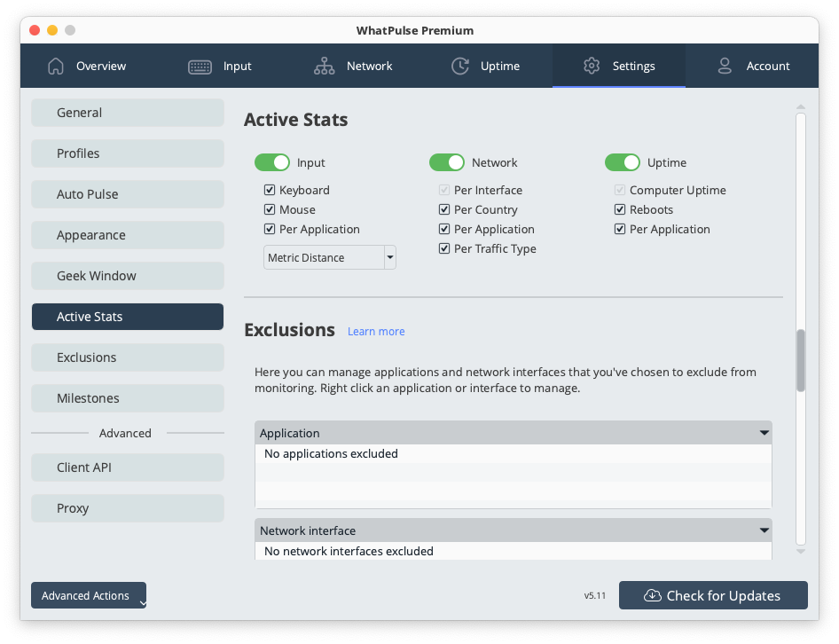The image size is (839, 644).
Task: Expand the Network interface exclusions dropdown
Action: 764,530
